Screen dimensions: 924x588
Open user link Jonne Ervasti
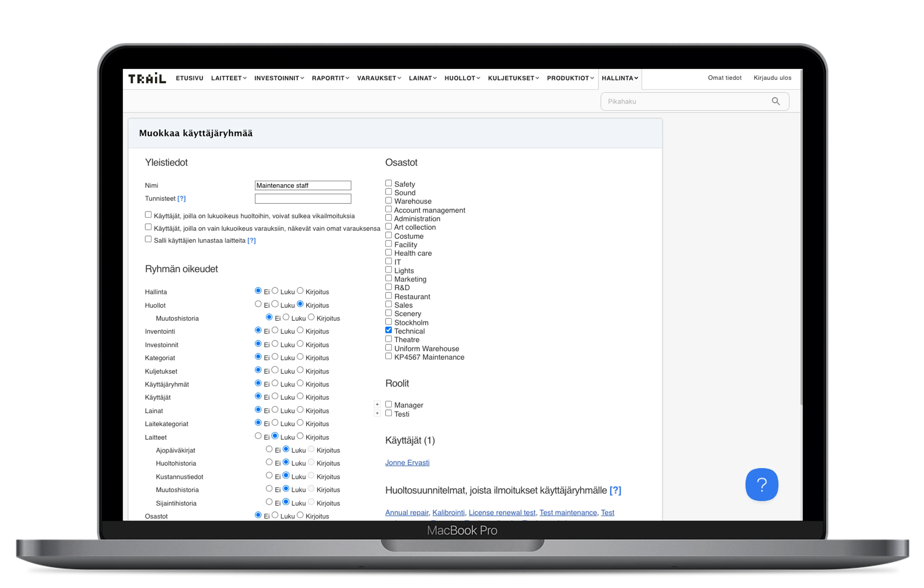tap(407, 463)
